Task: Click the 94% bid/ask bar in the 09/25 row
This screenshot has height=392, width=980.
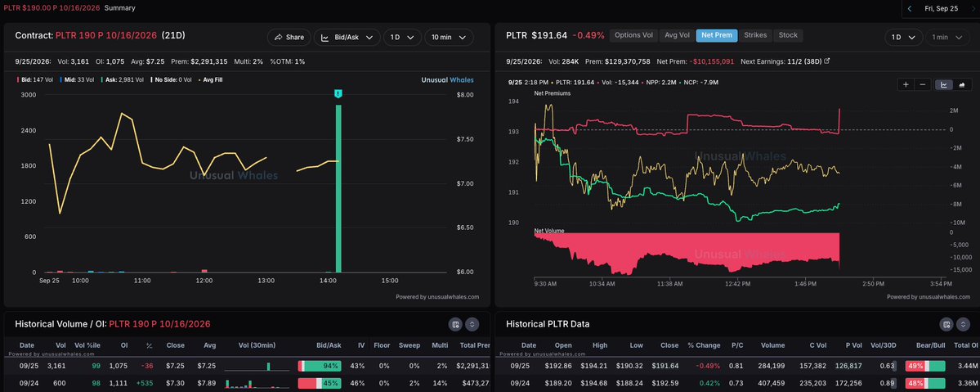Action: pyautogui.click(x=320, y=366)
